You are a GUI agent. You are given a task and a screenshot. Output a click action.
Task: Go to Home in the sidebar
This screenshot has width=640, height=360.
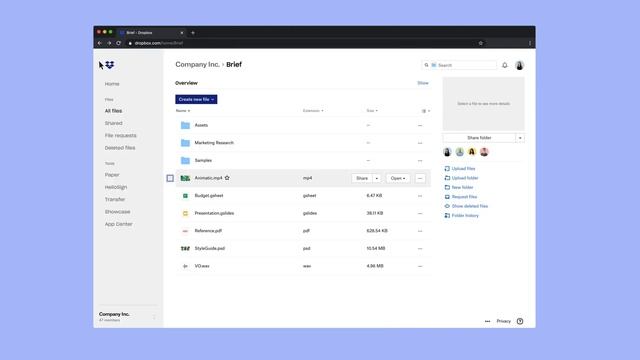pyautogui.click(x=112, y=84)
